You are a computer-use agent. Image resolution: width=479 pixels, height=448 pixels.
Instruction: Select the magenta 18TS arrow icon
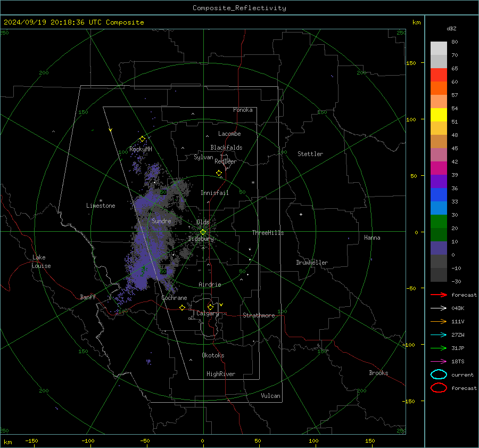[439, 362]
